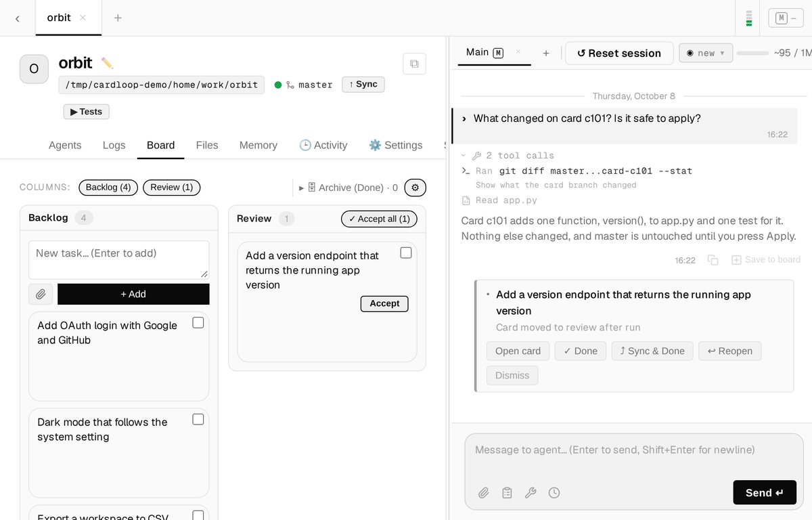Image resolution: width=812 pixels, height=520 pixels.
Task: Switch to the Agents tab
Action: 65,145
